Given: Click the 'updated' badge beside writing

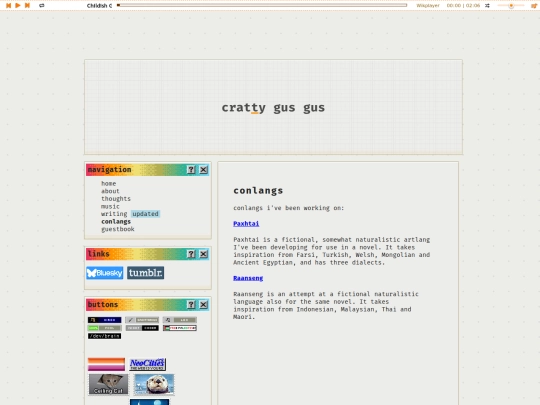Looking at the screenshot, I should tap(145, 214).
